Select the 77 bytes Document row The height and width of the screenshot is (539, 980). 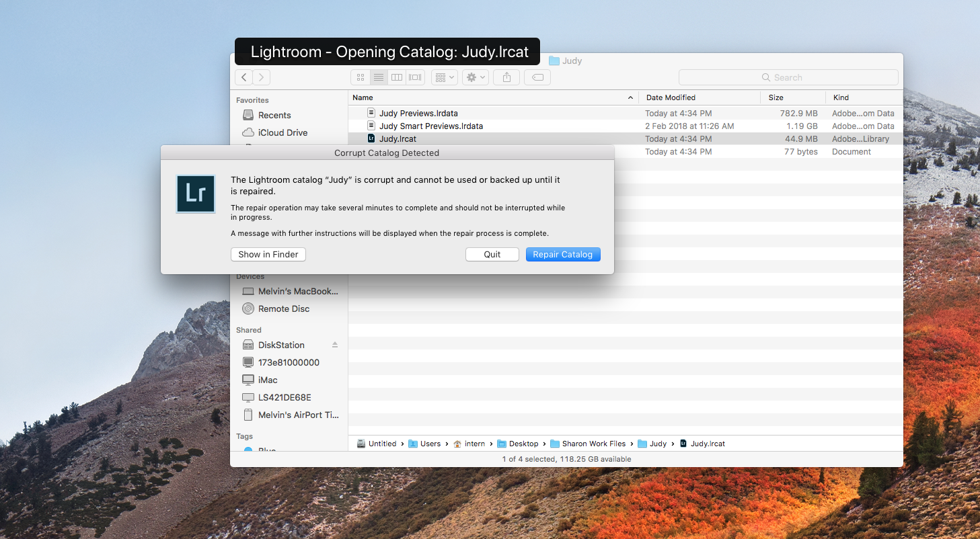pyautogui.click(x=759, y=152)
